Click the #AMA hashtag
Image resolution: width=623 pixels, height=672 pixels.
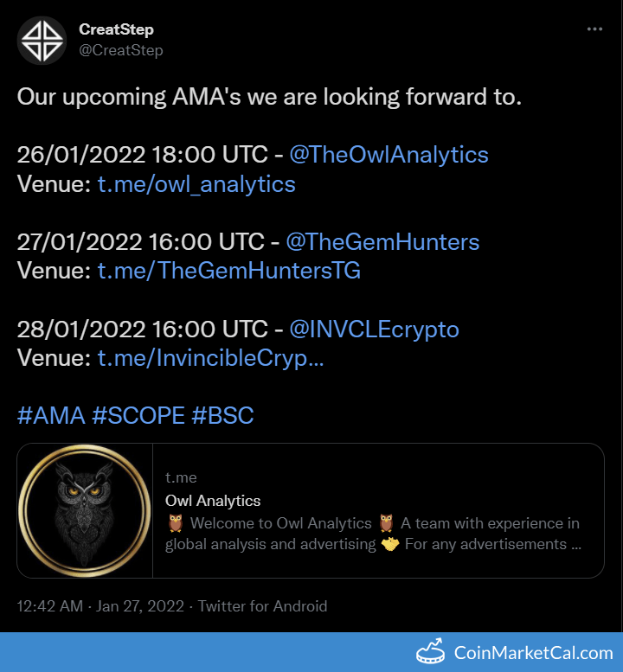51,415
